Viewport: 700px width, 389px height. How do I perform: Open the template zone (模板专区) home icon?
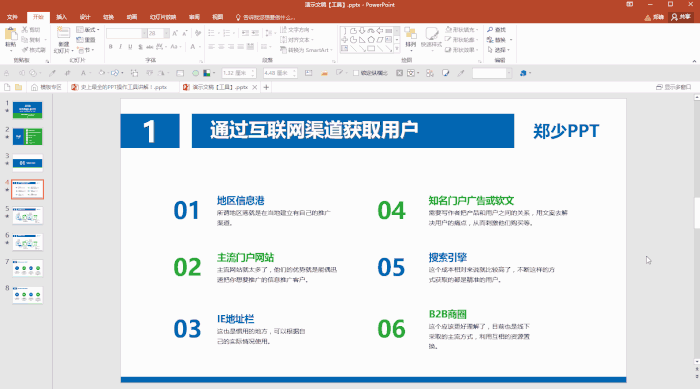click(x=34, y=87)
